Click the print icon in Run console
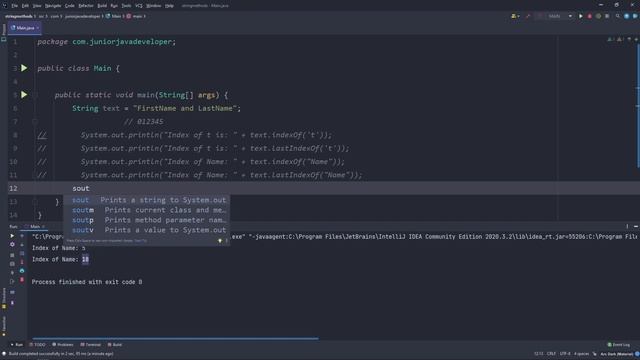Screen dimensions: 640x360 (x=22, y=271)
